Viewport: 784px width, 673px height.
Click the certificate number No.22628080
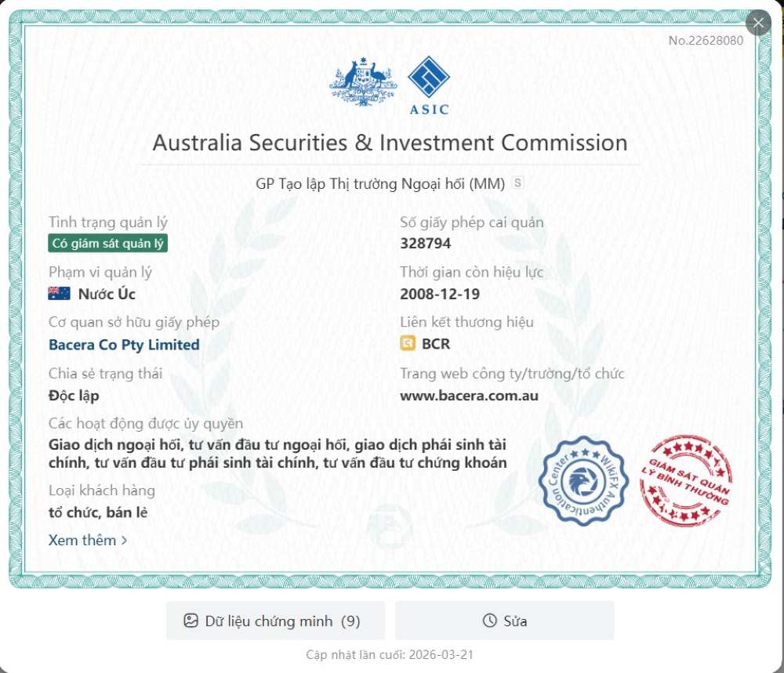pos(706,41)
